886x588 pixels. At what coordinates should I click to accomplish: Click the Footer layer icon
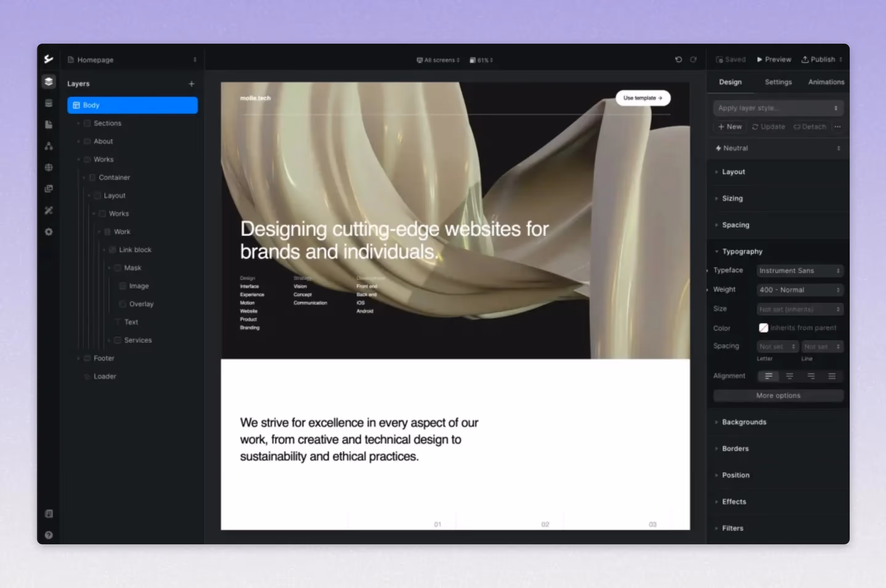(87, 358)
